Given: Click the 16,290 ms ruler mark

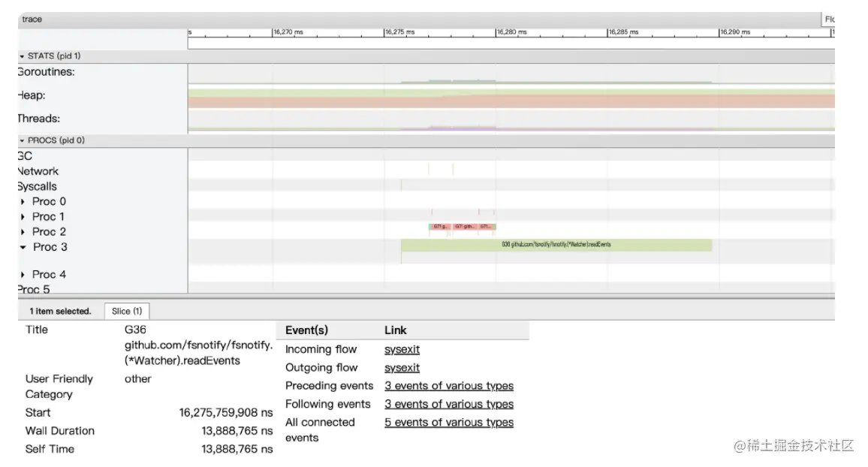Looking at the screenshot, I should 734,32.
